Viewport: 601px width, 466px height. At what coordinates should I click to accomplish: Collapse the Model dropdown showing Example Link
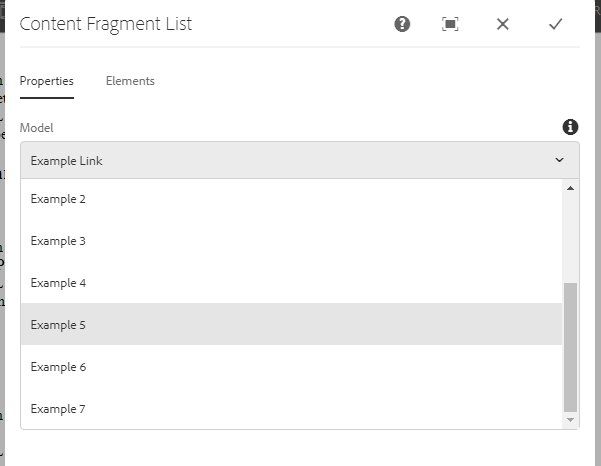[299, 160]
